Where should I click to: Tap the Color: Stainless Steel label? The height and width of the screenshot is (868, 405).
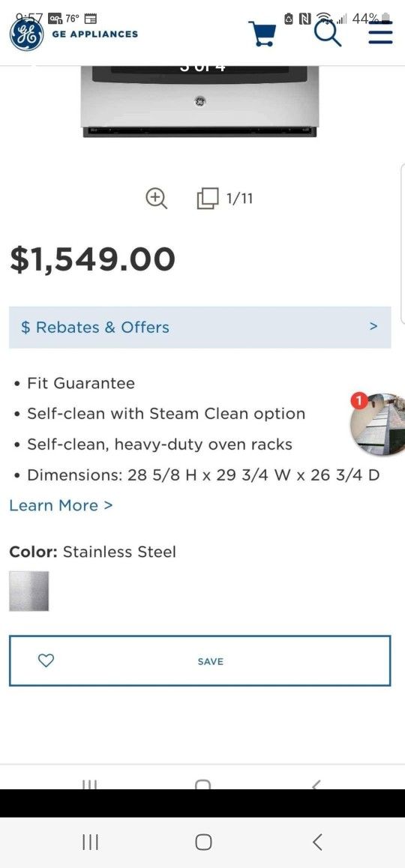92,552
